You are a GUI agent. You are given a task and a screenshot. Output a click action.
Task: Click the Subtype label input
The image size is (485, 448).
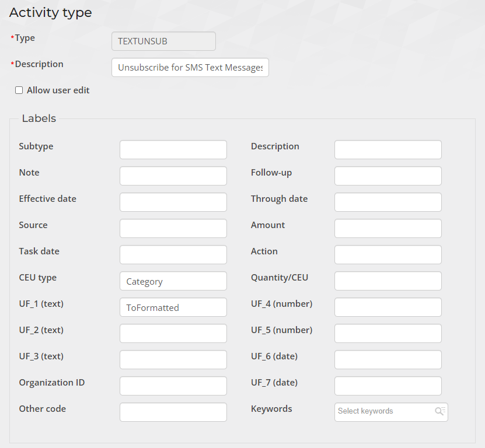click(173, 150)
